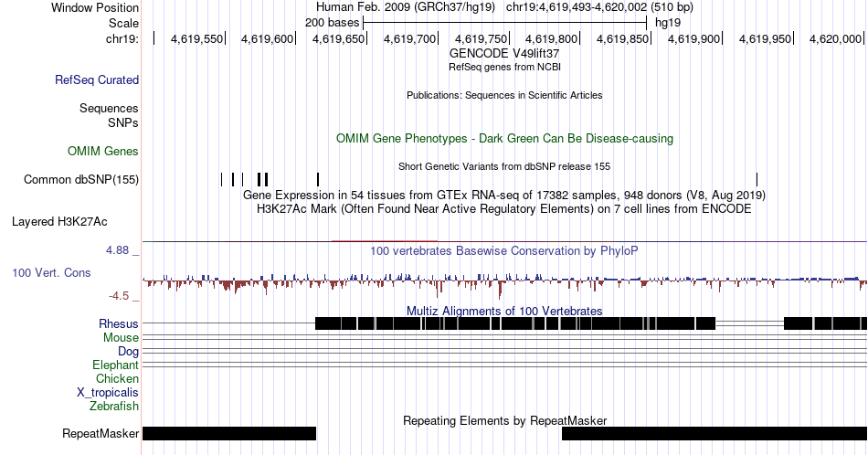Click the hg19 scale label
The image size is (868, 455).
pyautogui.click(x=668, y=23)
